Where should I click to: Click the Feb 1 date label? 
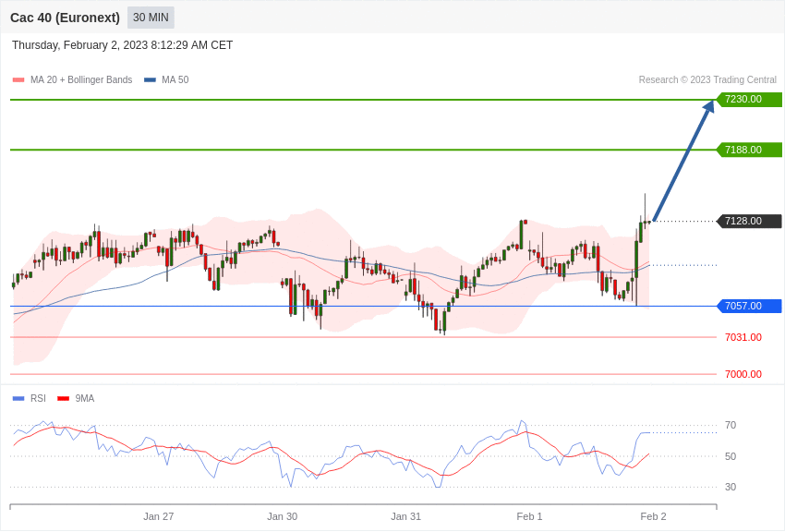coord(529,516)
